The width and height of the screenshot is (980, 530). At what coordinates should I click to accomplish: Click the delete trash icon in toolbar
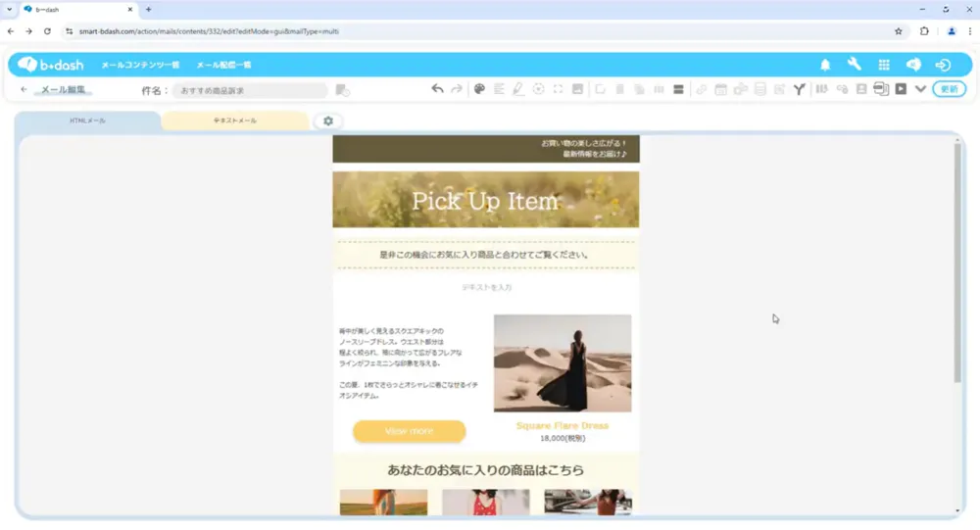620,89
